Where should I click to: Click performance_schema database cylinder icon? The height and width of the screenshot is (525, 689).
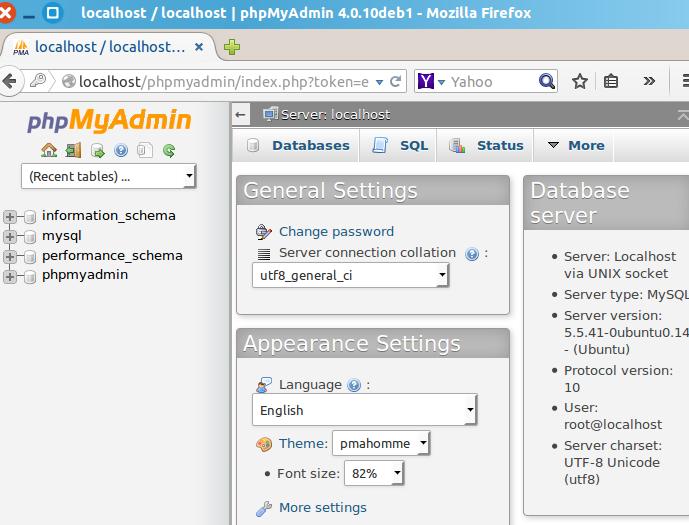(30, 257)
